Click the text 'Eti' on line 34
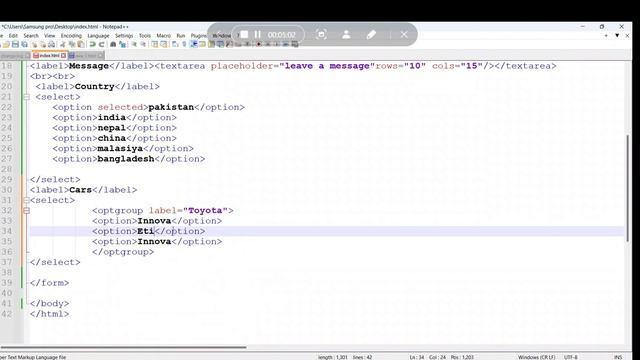 pyautogui.click(x=145, y=231)
